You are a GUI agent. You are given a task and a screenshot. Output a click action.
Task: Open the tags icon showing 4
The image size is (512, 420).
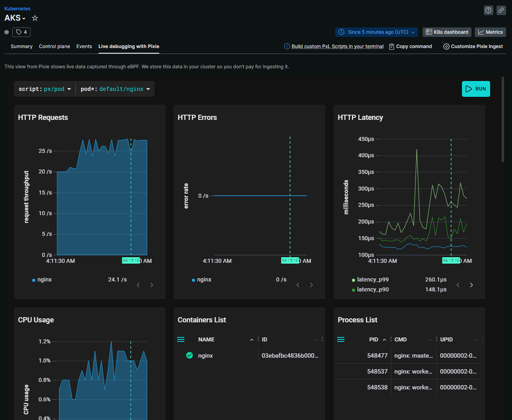[x=21, y=32]
